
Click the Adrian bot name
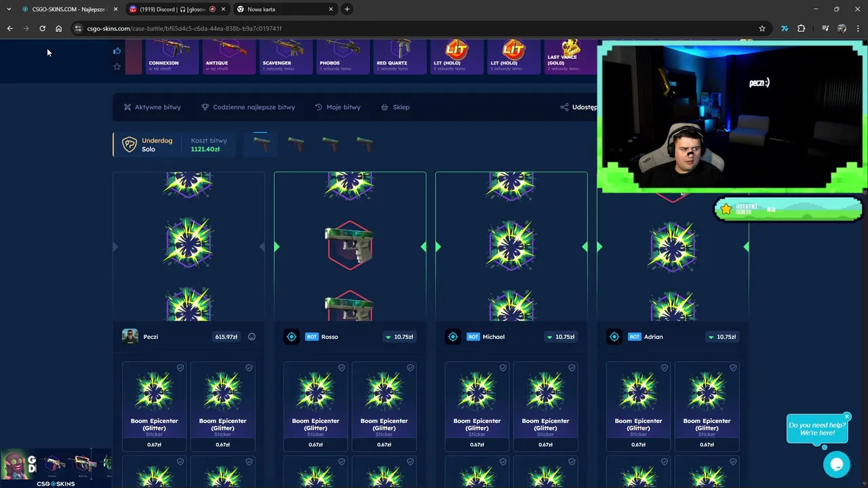point(654,337)
